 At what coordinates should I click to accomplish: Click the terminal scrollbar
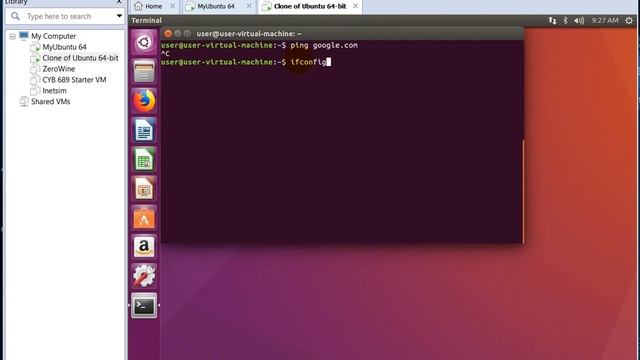pyautogui.click(x=523, y=191)
